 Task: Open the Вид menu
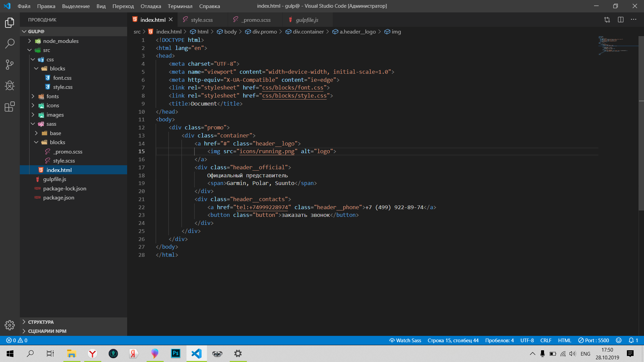[x=101, y=6]
